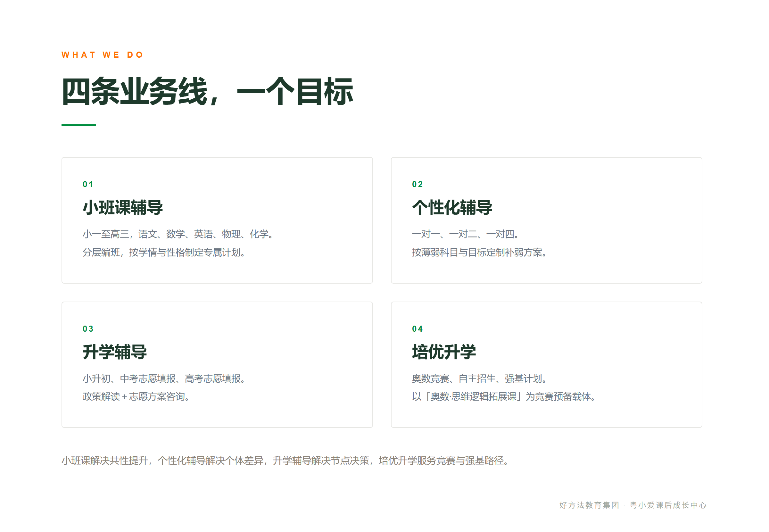This screenshot has width=769, height=532.
Task: Click the line '奥数竞赛、自主招生、强基计划。'
Action: click(479, 378)
